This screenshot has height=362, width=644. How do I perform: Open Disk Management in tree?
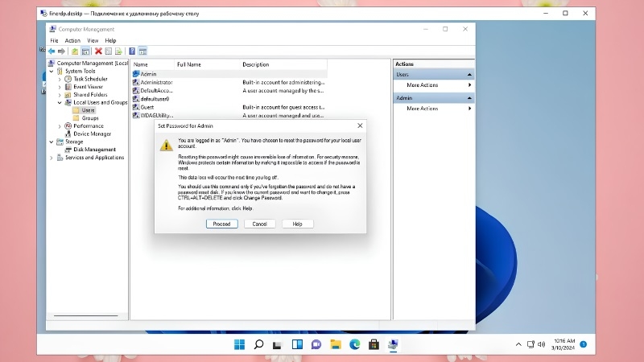pyautogui.click(x=94, y=150)
